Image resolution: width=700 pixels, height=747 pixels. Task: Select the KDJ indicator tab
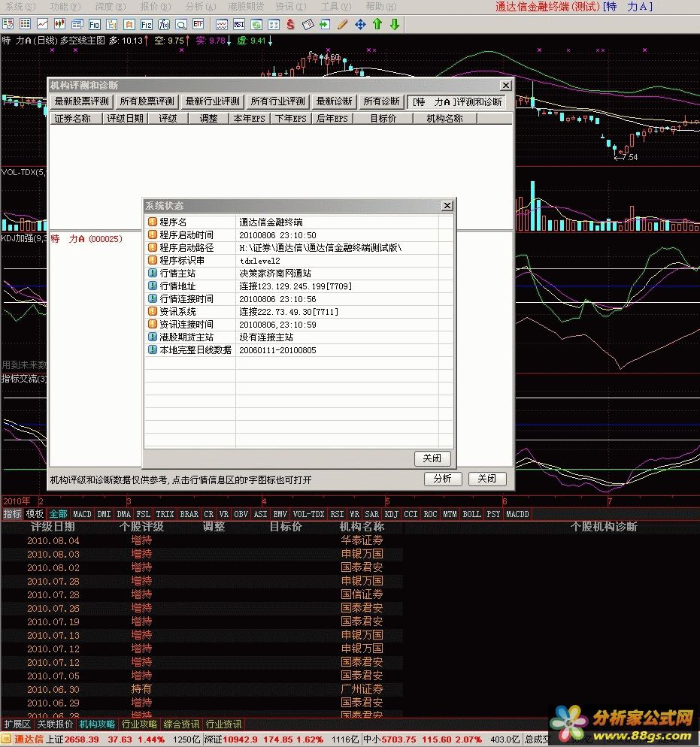[391, 514]
